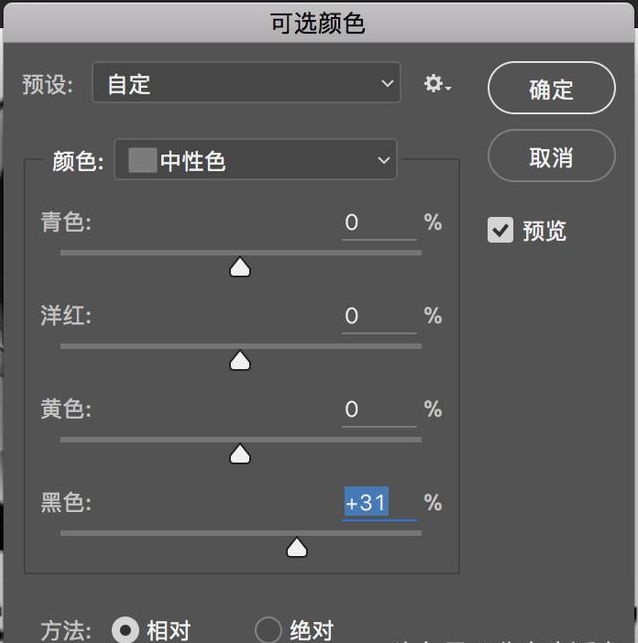Click the 青色 cyan percentage input field

pyautogui.click(x=378, y=223)
